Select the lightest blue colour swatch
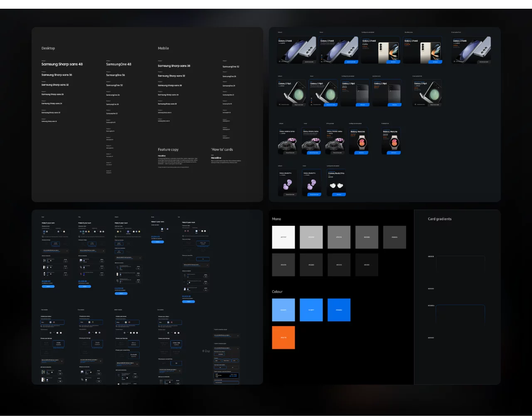This screenshot has height=420, width=532. tap(283, 310)
